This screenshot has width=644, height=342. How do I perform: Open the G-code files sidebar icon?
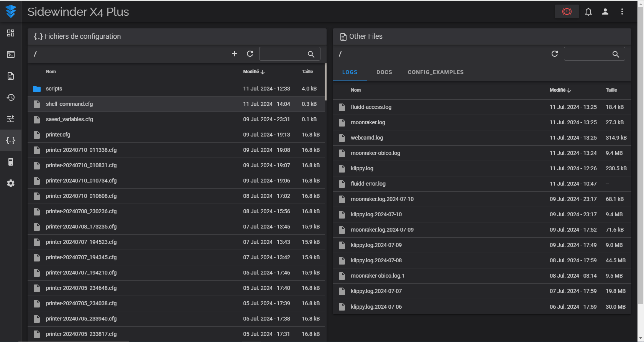[11, 76]
